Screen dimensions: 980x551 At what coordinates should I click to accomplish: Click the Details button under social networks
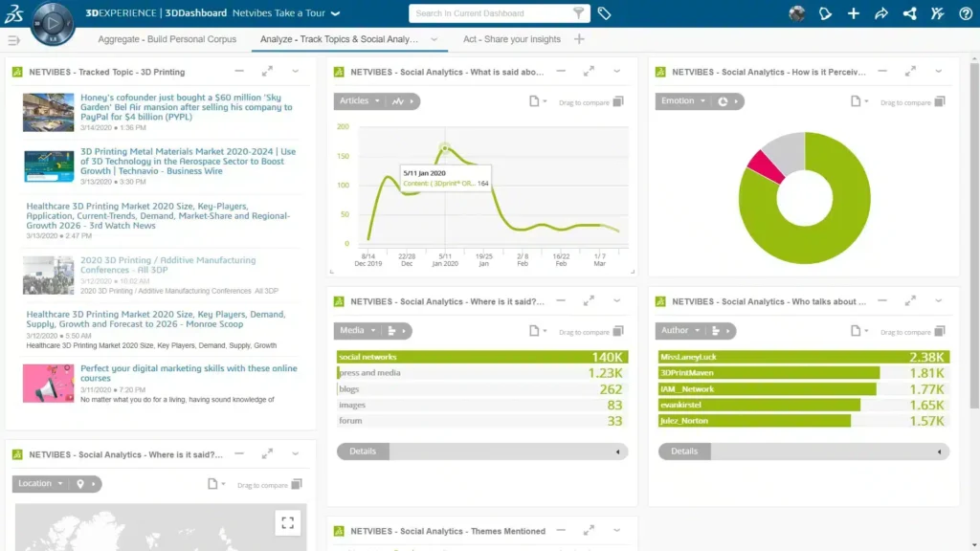point(363,451)
